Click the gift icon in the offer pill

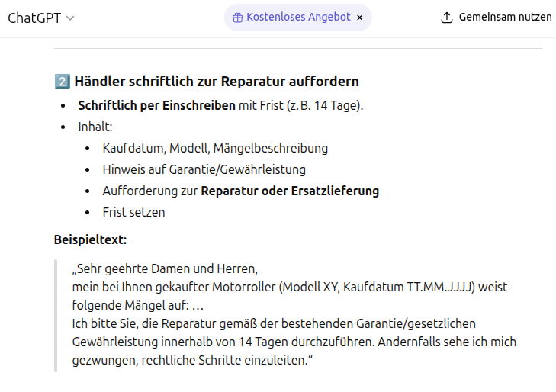(x=238, y=18)
